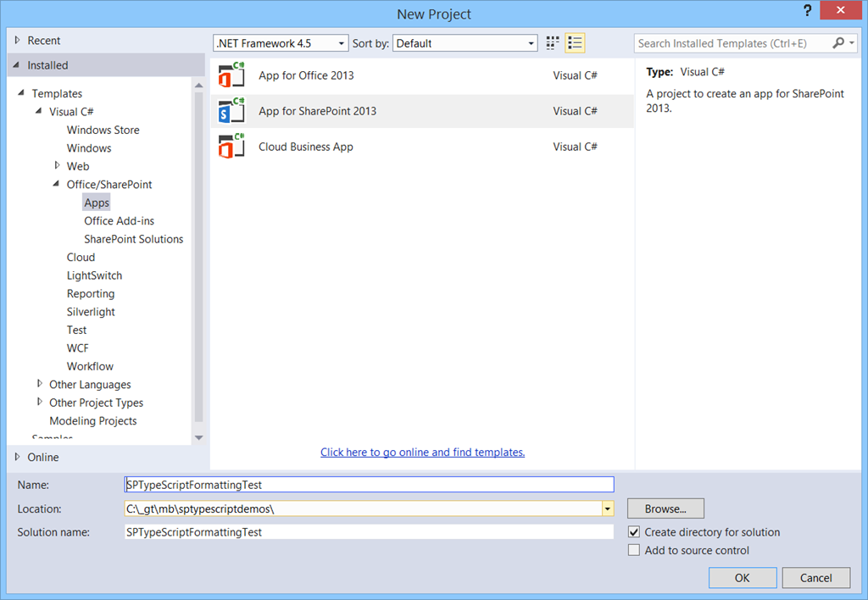Expand the Online section

(17, 457)
